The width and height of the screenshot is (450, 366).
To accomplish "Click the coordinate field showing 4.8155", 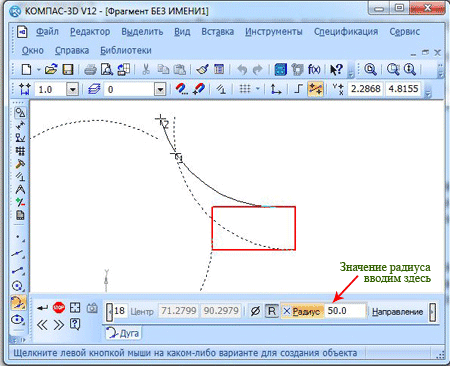I will 403,89.
